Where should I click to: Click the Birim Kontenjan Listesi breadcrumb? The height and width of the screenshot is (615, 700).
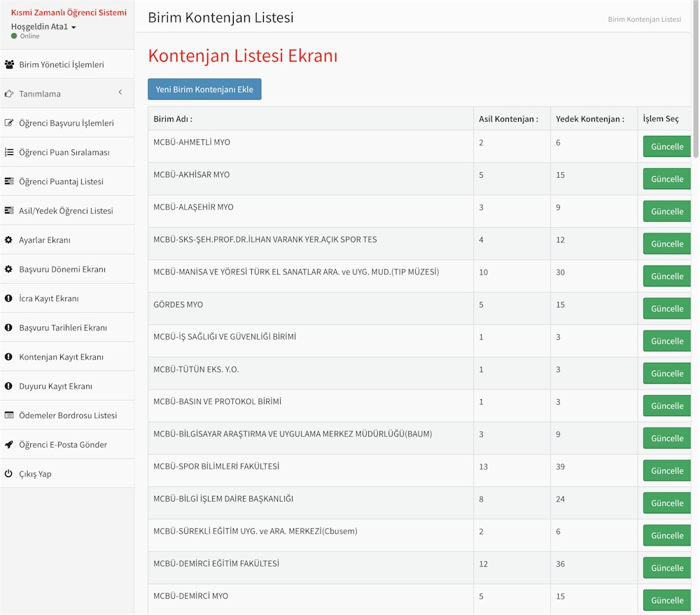tap(644, 19)
